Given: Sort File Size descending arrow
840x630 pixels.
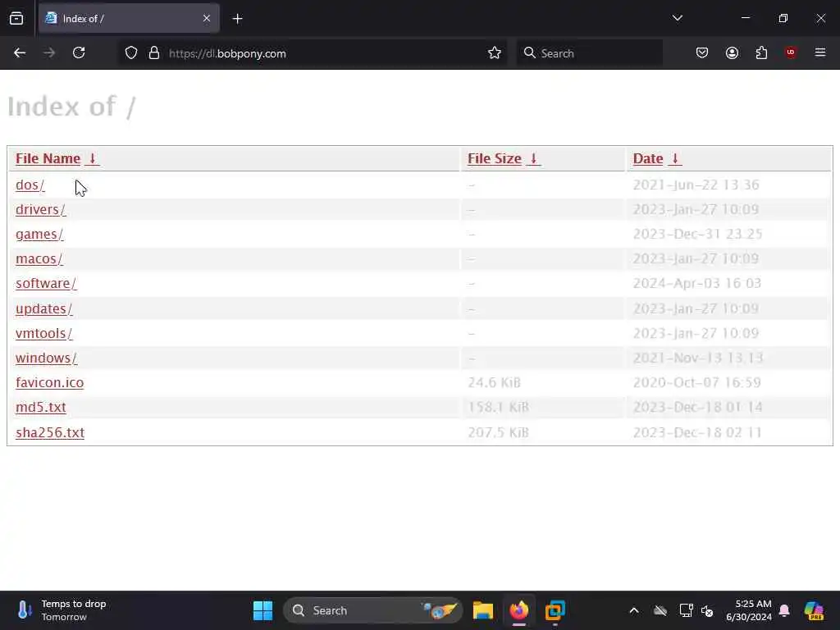Looking at the screenshot, I should [533, 158].
